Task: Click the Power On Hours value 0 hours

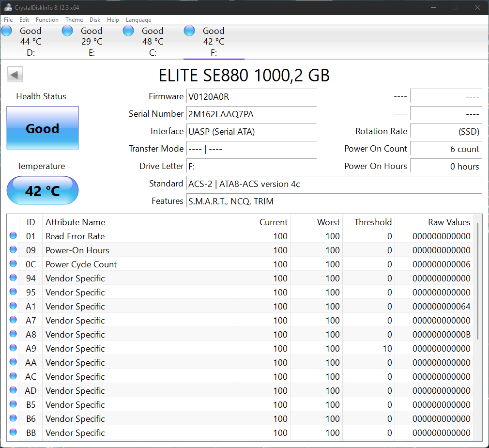Action: point(446,167)
